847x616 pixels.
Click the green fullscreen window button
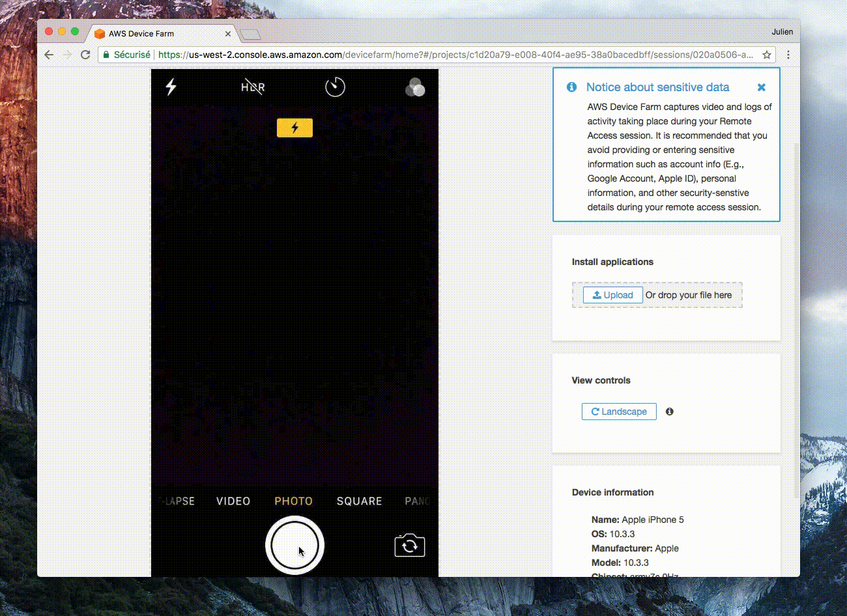pyautogui.click(x=75, y=31)
